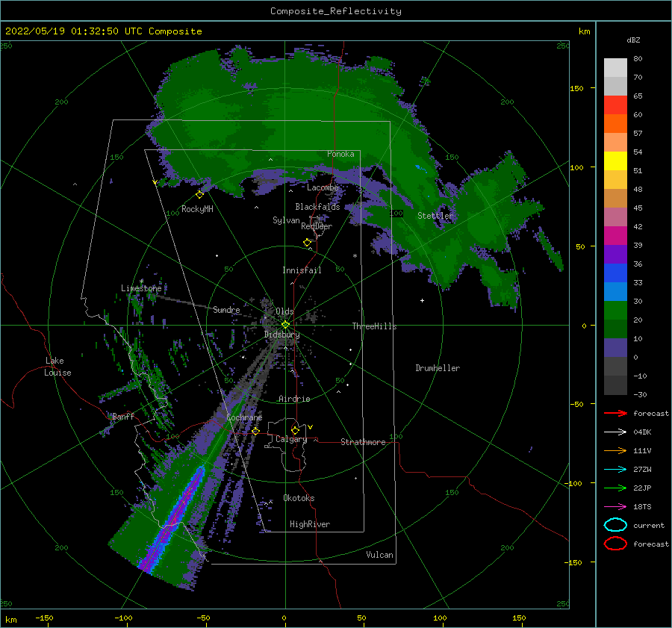Viewport: 672px width, 628px height.
Task: Click the 36 dBZ purple color swatch
Action: 615,255
